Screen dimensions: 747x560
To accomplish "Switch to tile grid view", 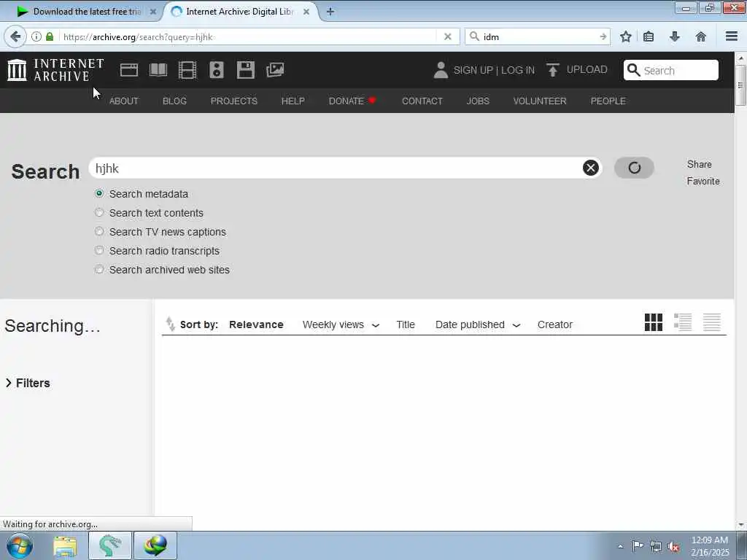I will point(653,322).
